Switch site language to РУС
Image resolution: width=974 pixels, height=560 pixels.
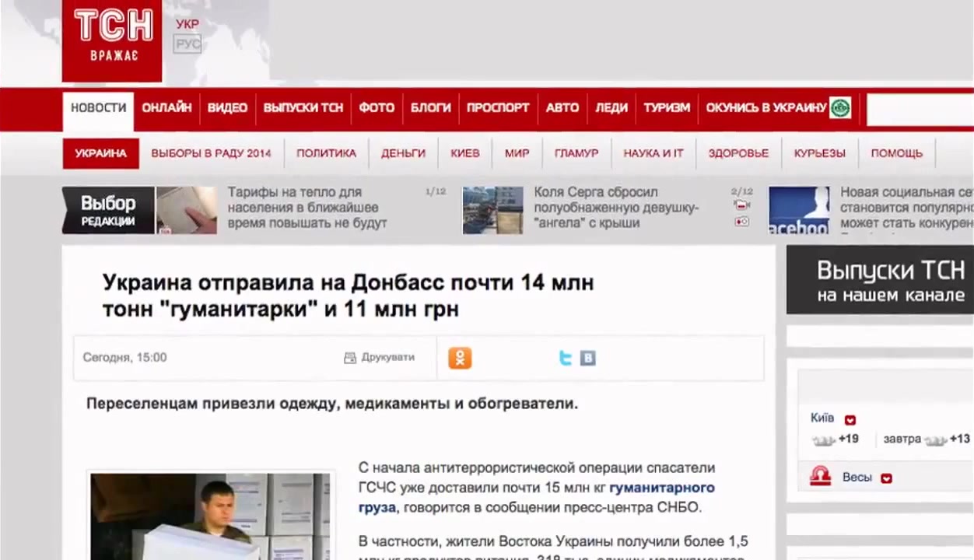(x=187, y=44)
